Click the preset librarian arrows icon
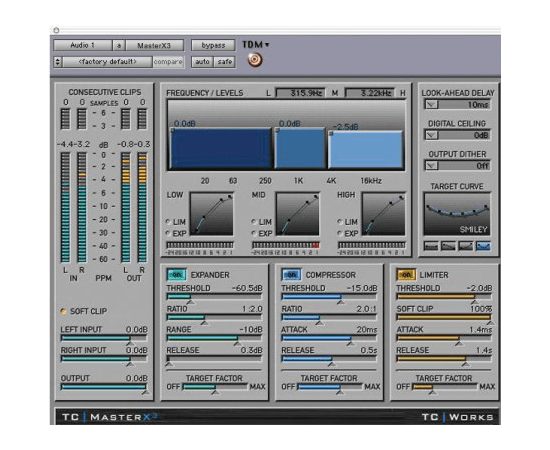The width and height of the screenshot is (550, 450). pos(58,62)
